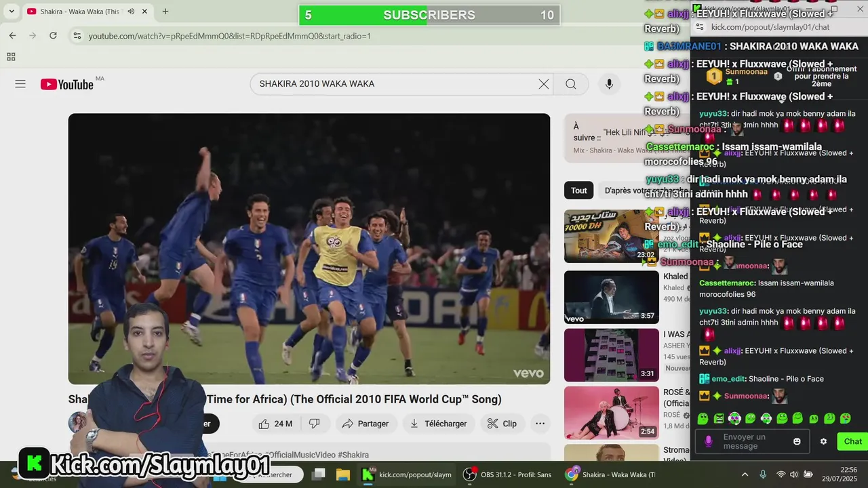Close the Shakira - Waka Waka tab
This screenshot has width=868, height=488.
pyautogui.click(x=144, y=12)
